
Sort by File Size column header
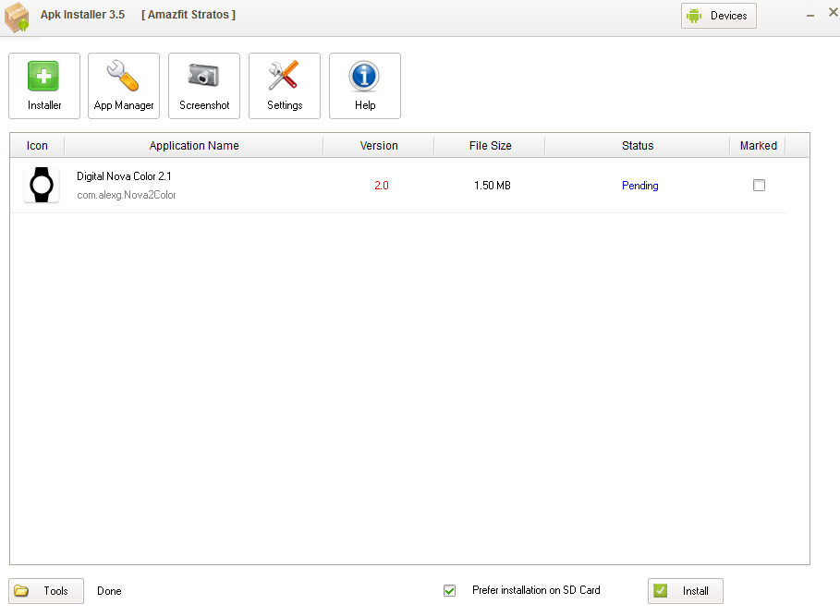pyautogui.click(x=490, y=146)
